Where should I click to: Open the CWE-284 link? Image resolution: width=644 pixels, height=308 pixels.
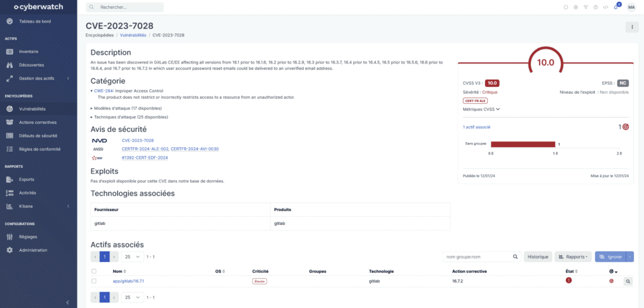(x=104, y=91)
